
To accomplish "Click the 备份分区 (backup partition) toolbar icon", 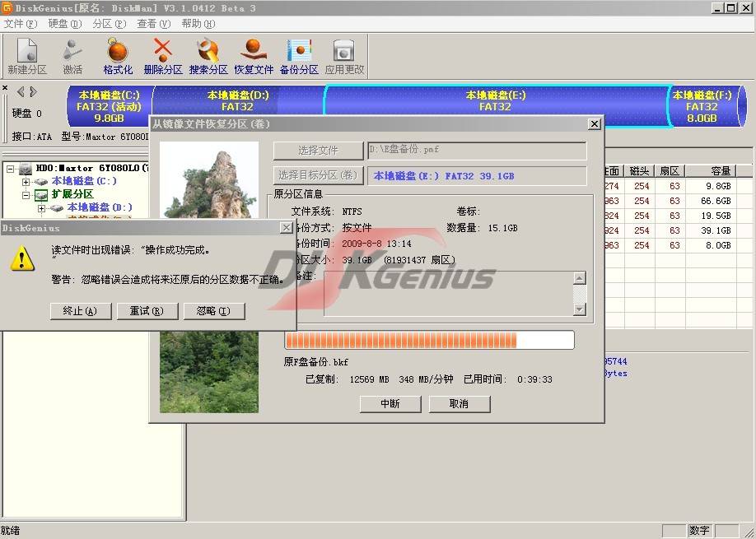I will tap(299, 56).
